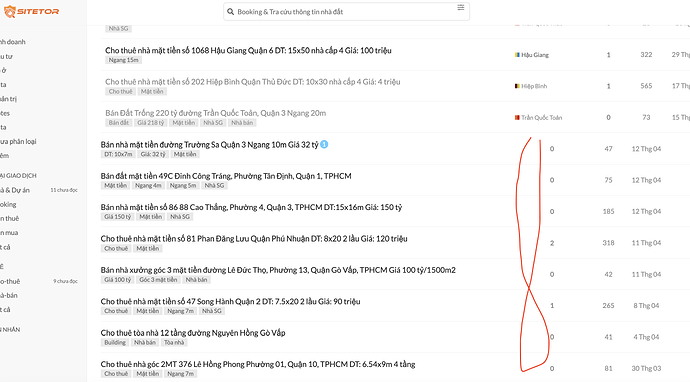690x382 pixels.
Task: Select the 'Ngang 4m' tag
Action: [148, 186]
